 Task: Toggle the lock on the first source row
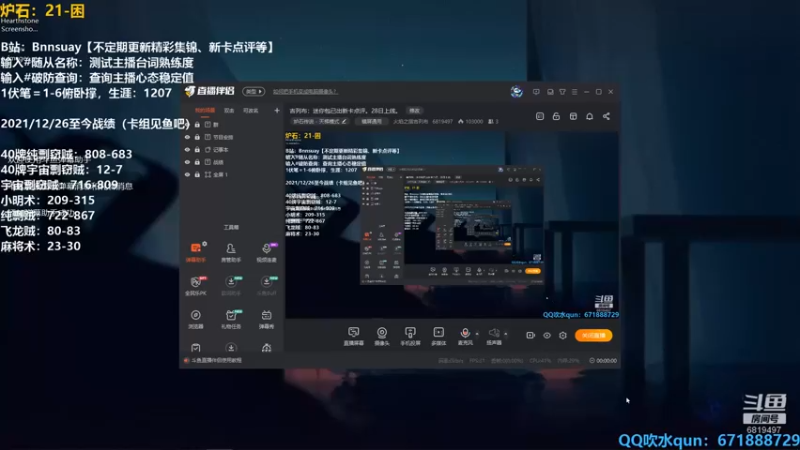pos(197,124)
